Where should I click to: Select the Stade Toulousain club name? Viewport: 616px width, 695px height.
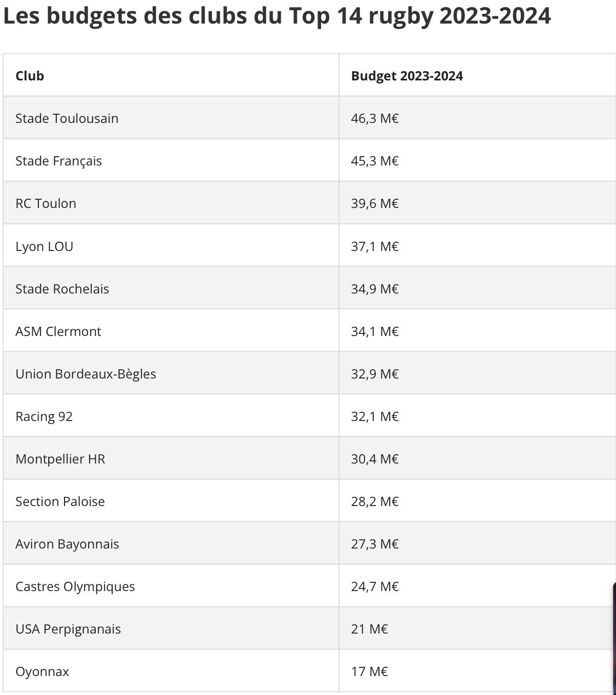point(67,118)
